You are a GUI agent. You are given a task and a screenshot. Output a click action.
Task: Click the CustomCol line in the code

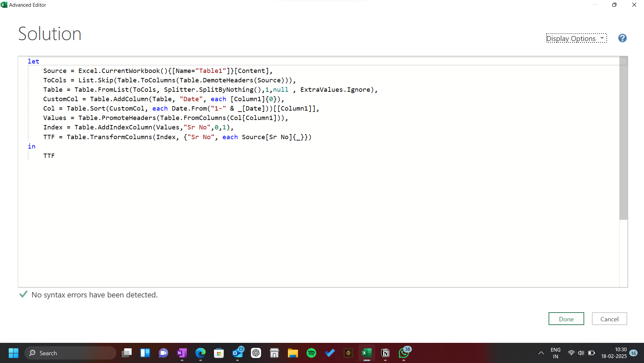click(x=164, y=99)
